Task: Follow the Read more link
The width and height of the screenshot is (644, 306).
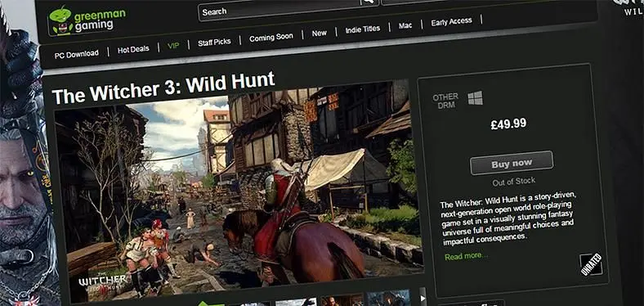Action: pos(466,256)
